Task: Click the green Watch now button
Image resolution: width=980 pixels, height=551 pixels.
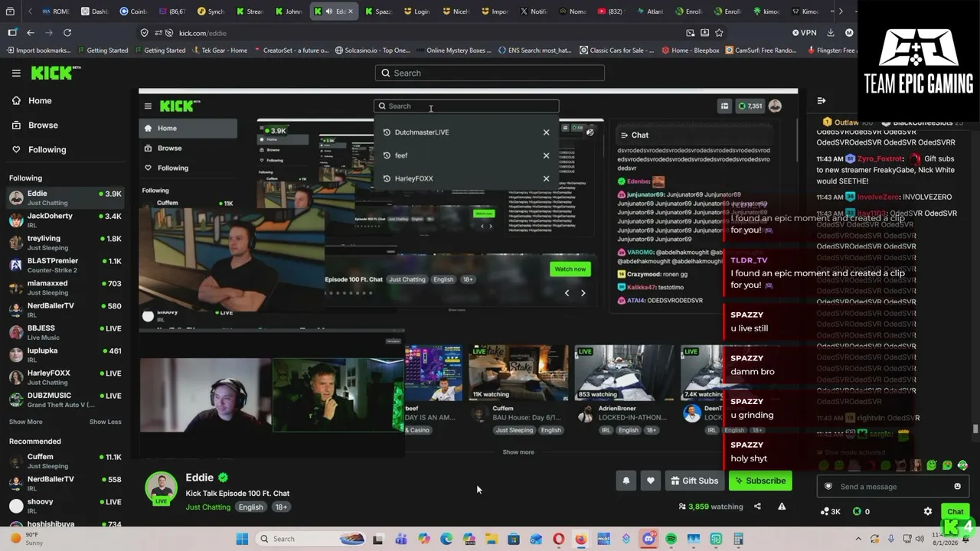Action: (570, 269)
